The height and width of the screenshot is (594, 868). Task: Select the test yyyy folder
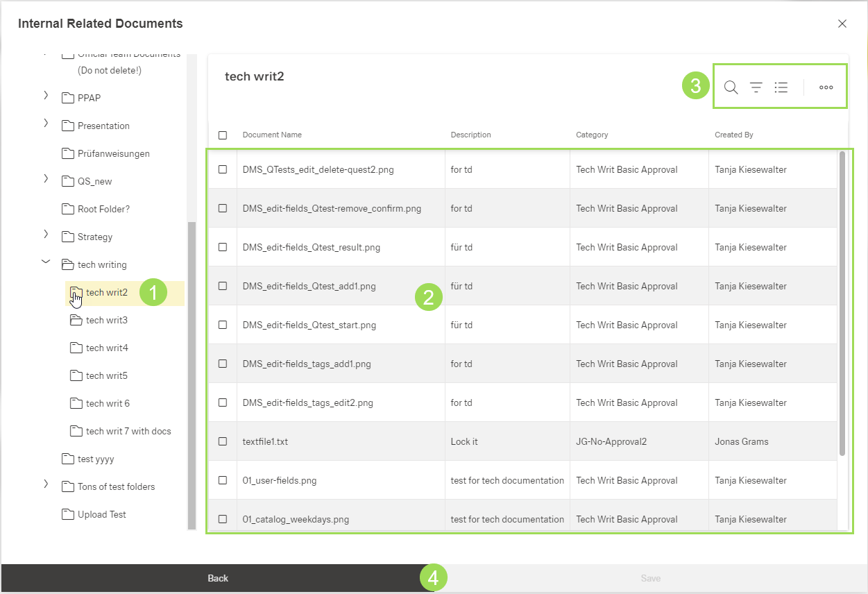pyautogui.click(x=95, y=459)
